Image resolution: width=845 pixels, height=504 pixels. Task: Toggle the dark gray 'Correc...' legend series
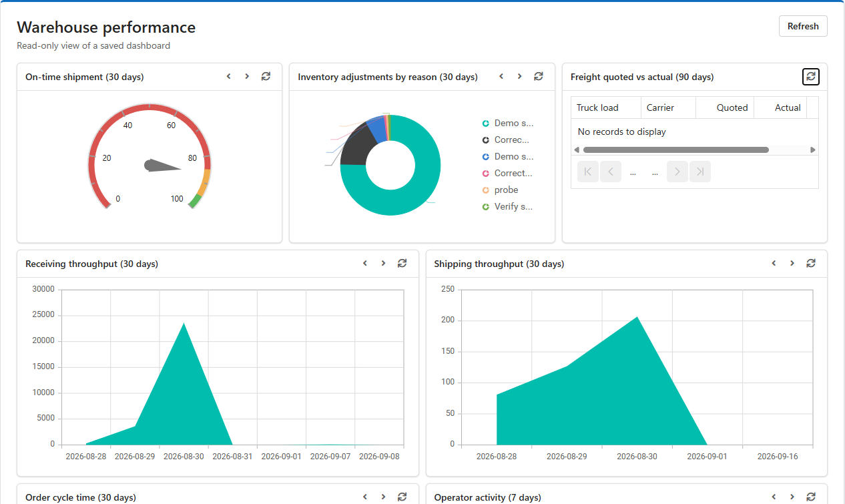pos(506,140)
